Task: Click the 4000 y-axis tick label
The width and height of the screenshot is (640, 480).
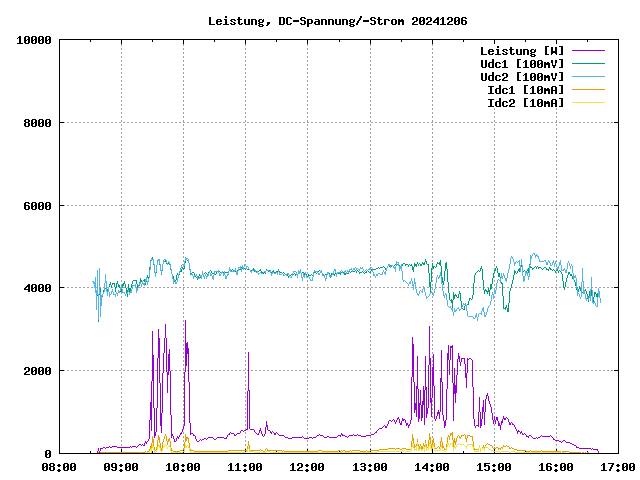Action: [37, 288]
